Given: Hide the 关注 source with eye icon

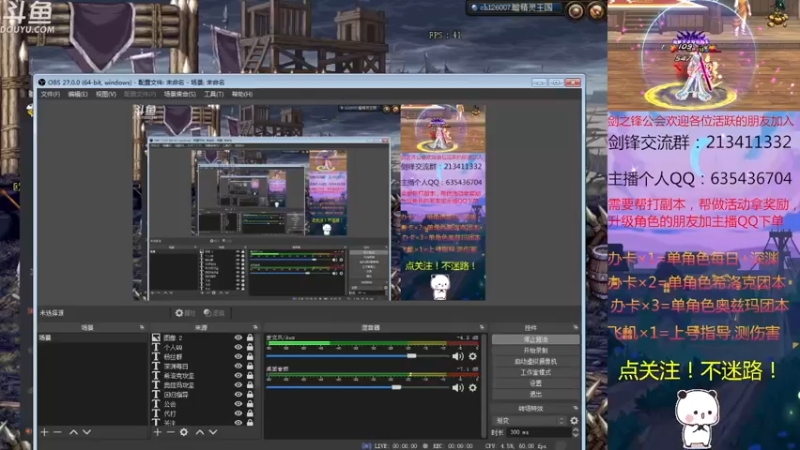Looking at the screenshot, I should [x=238, y=422].
